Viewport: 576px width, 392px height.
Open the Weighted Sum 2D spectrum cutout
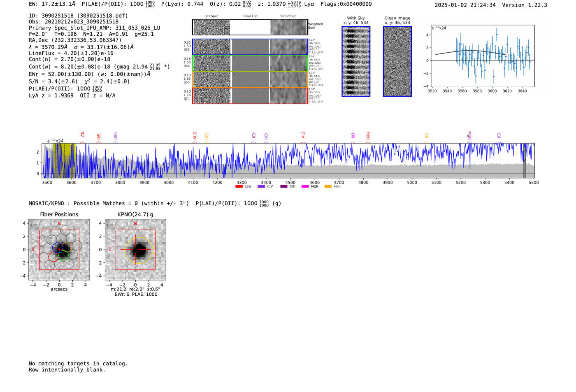coord(250,27)
